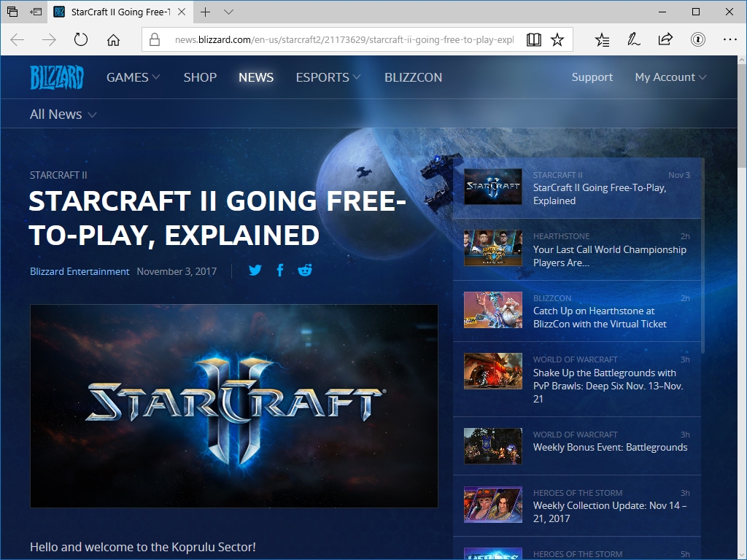Open the All News filter dropdown
747x560 pixels.
coord(63,114)
